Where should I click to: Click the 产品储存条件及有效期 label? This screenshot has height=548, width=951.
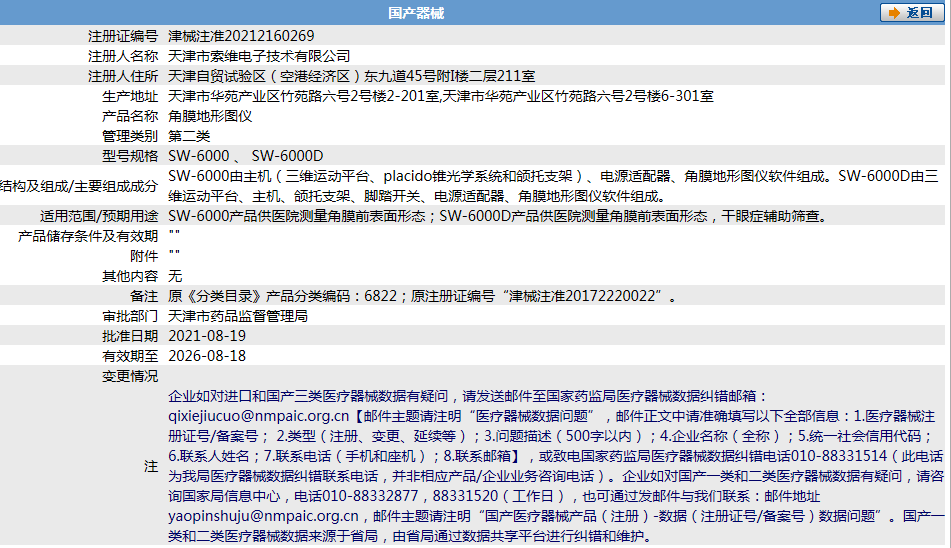(88, 236)
